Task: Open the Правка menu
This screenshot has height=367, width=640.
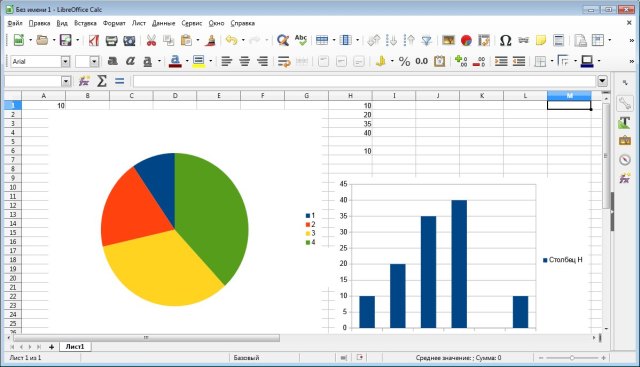Action: point(40,23)
